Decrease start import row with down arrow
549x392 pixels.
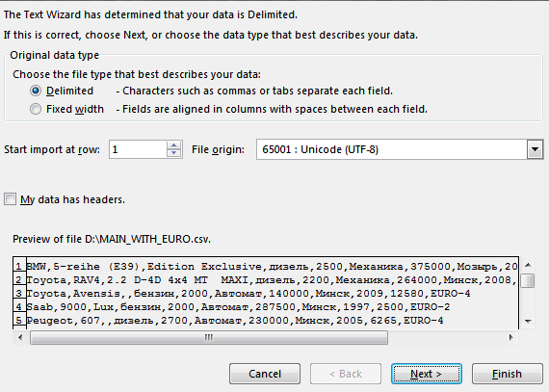click(173, 153)
